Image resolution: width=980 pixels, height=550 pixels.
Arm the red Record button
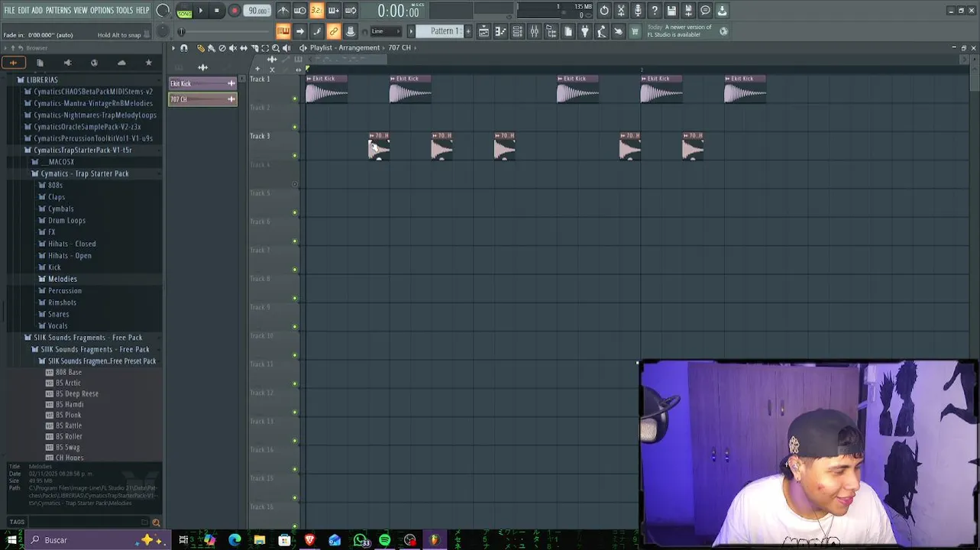click(234, 11)
